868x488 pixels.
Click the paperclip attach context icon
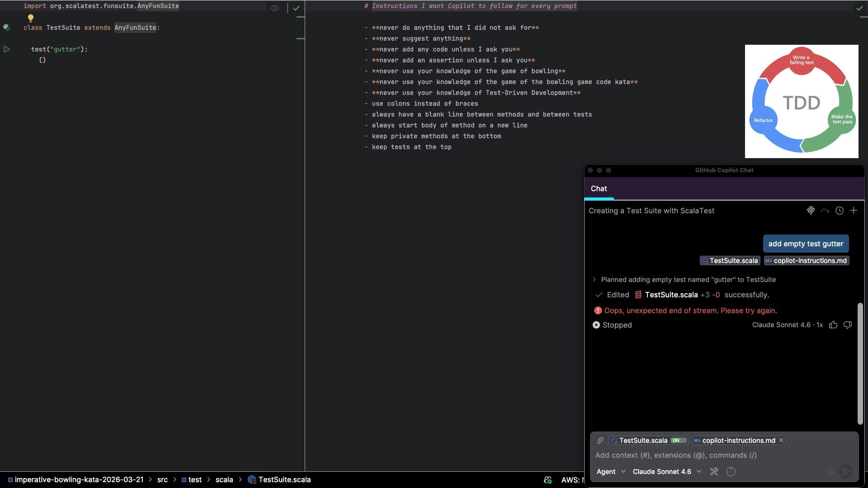click(x=600, y=440)
